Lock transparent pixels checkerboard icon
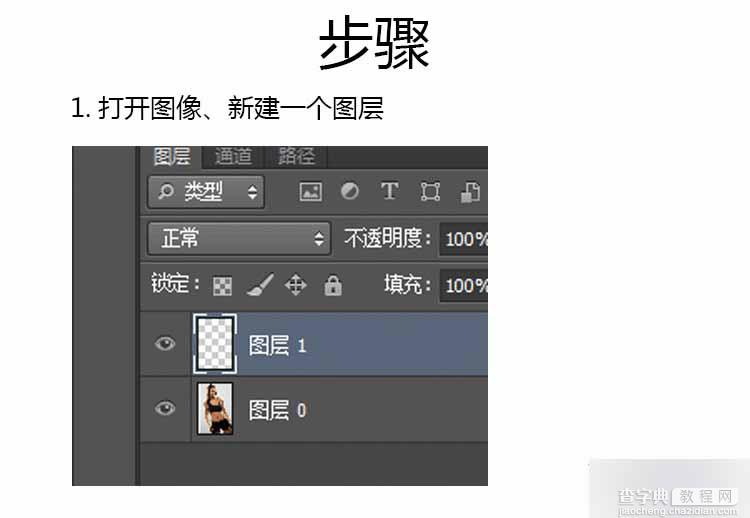750x518 pixels. [x=222, y=286]
